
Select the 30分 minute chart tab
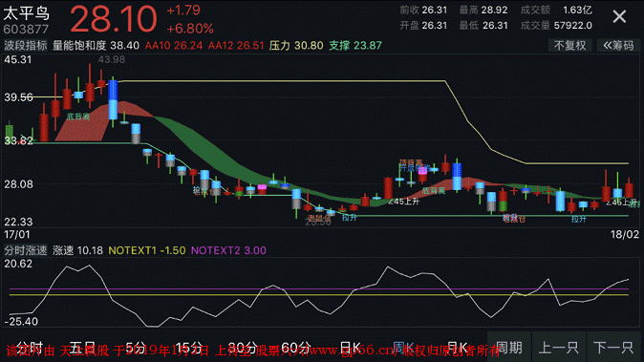click(243, 348)
